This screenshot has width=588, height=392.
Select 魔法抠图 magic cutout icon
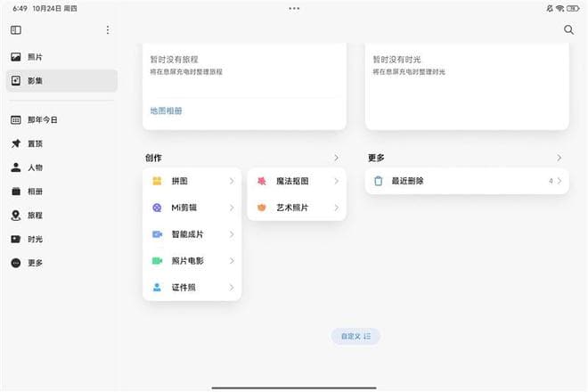[x=261, y=181]
